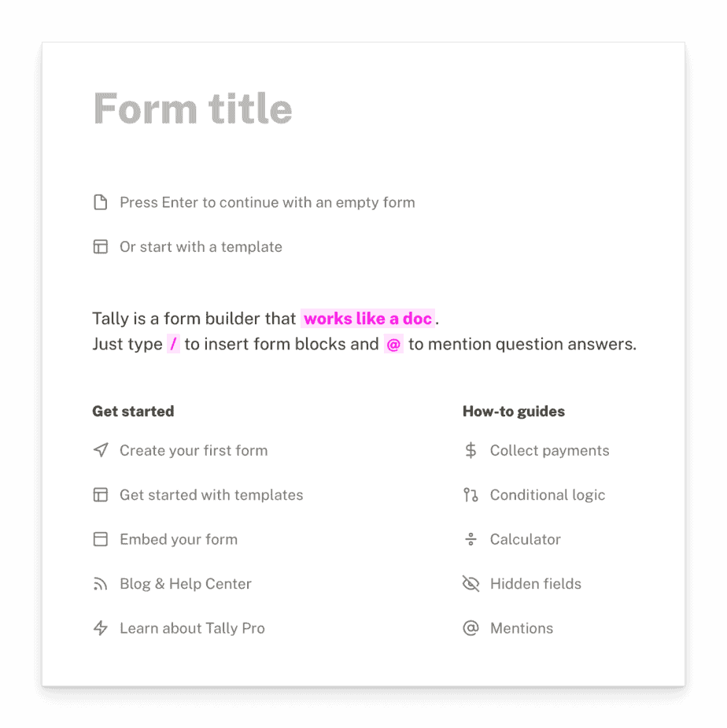Click the division icon next to Calculator
Image resolution: width=727 pixels, height=728 pixels.
470,539
